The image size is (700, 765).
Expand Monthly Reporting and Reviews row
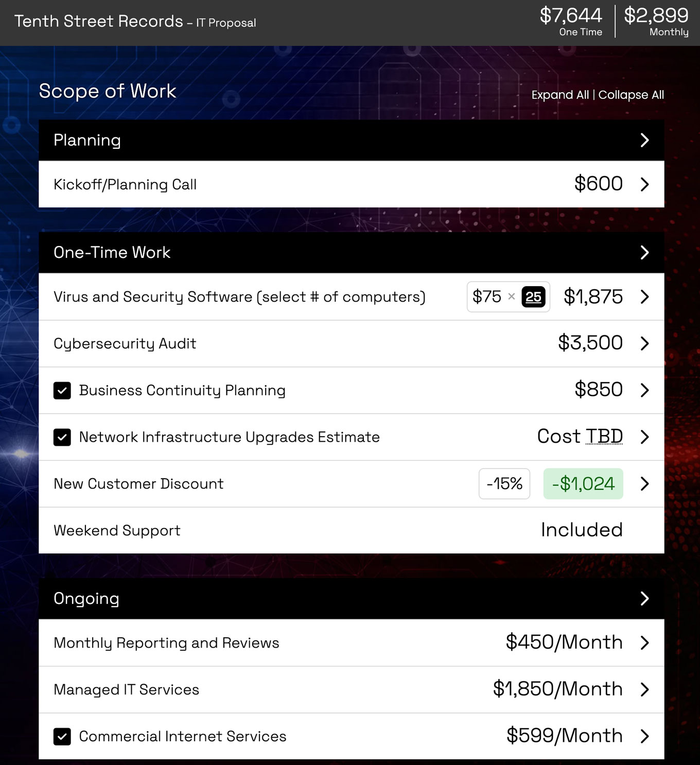tap(644, 642)
